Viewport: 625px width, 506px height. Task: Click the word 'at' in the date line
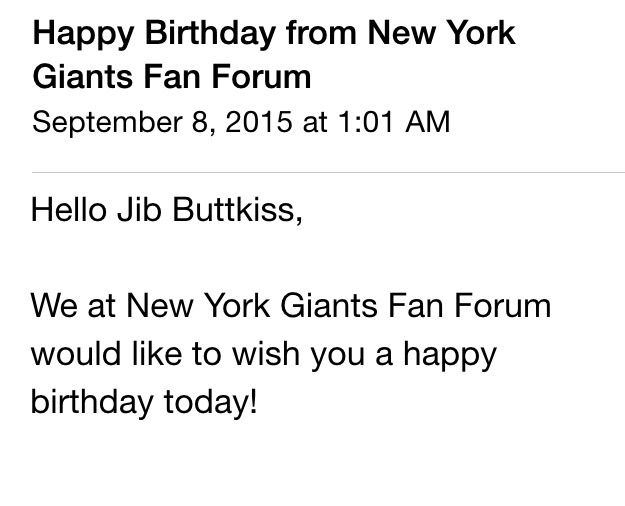tap(315, 122)
